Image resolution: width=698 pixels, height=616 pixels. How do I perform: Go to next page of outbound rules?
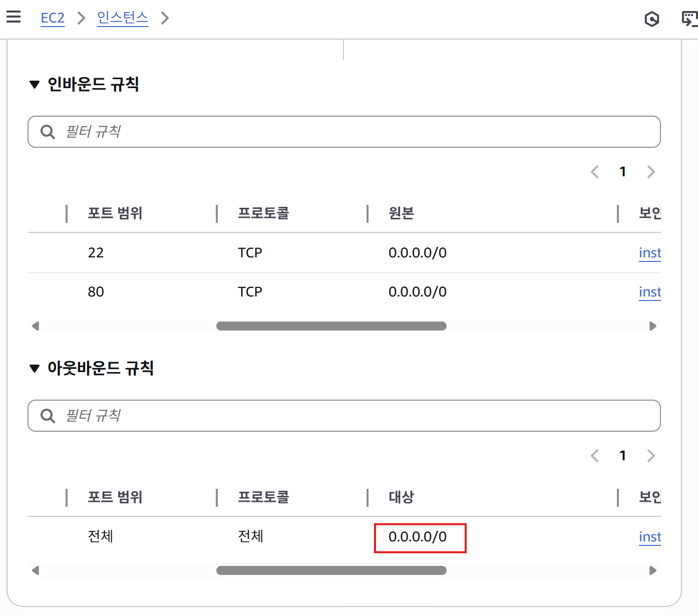click(651, 456)
